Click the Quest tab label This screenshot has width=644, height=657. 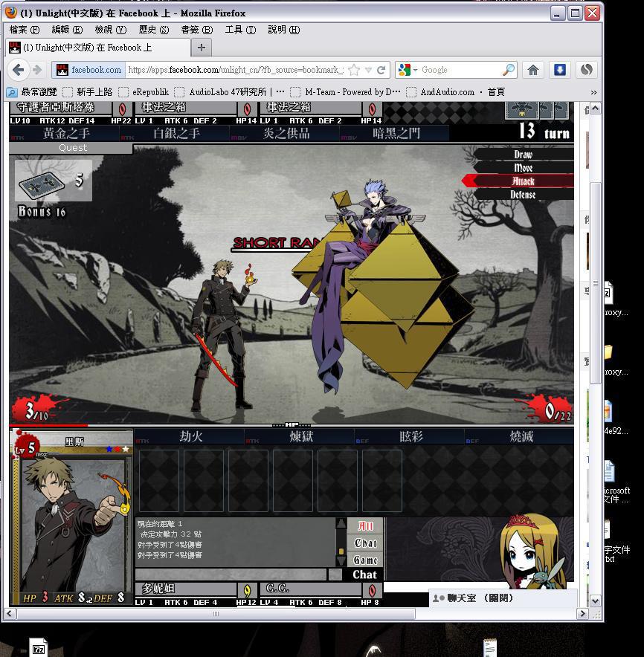point(73,147)
